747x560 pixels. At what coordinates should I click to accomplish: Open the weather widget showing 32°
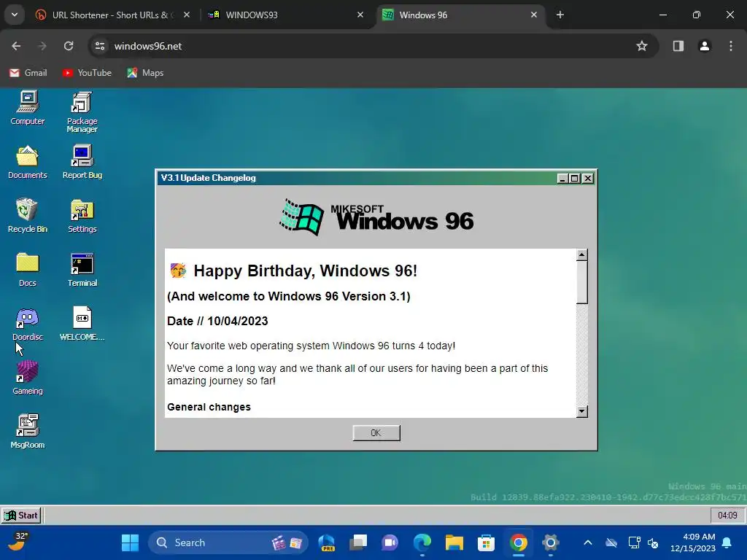(18, 542)
